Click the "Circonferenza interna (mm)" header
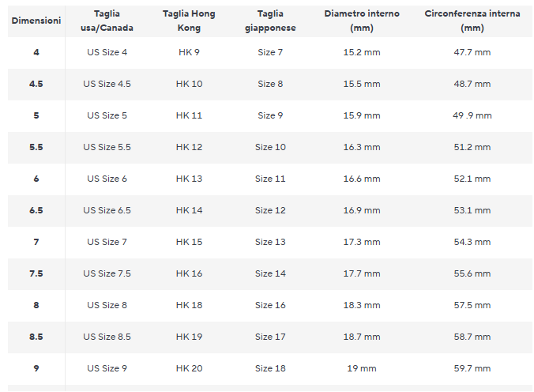The width and height of the screenshot is (534, 392). point(472,21)
